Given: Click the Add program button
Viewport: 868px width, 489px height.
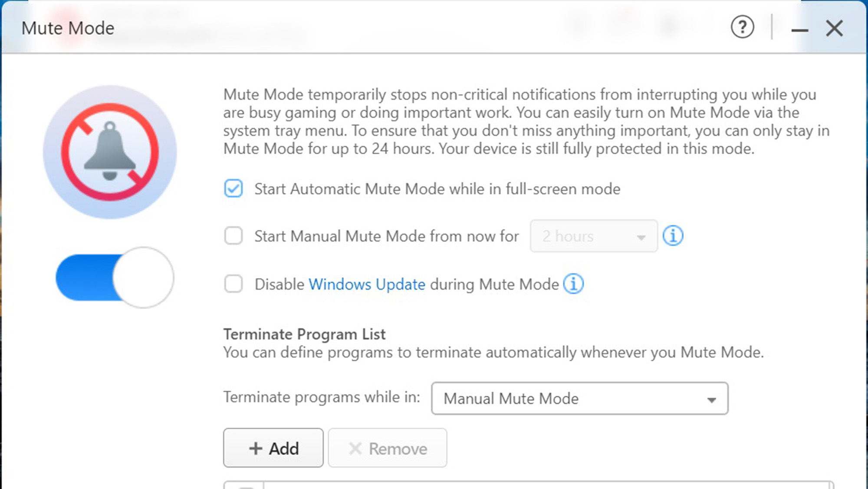Looking at the screenshot, I should [273, 448].
